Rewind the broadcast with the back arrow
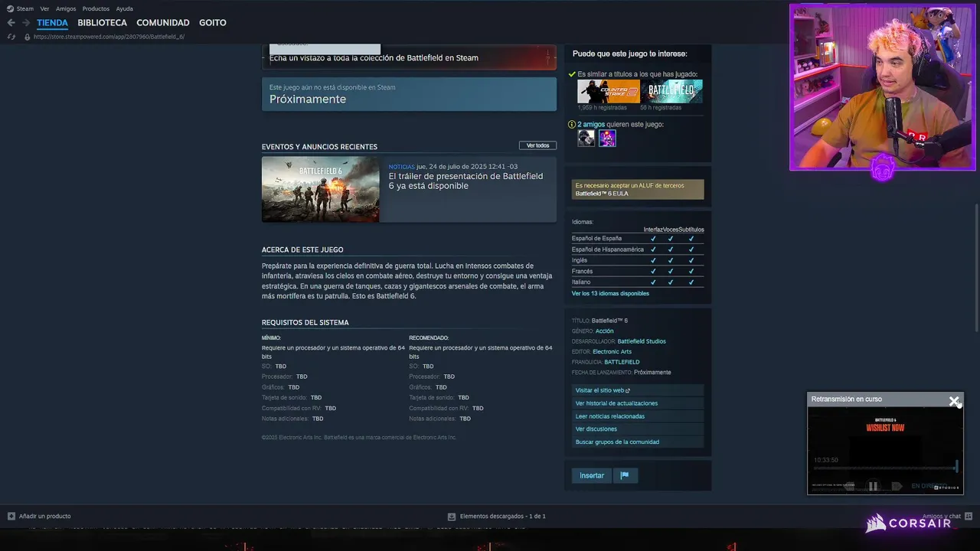This screenshot has height=551, width=980. (849, 486)
